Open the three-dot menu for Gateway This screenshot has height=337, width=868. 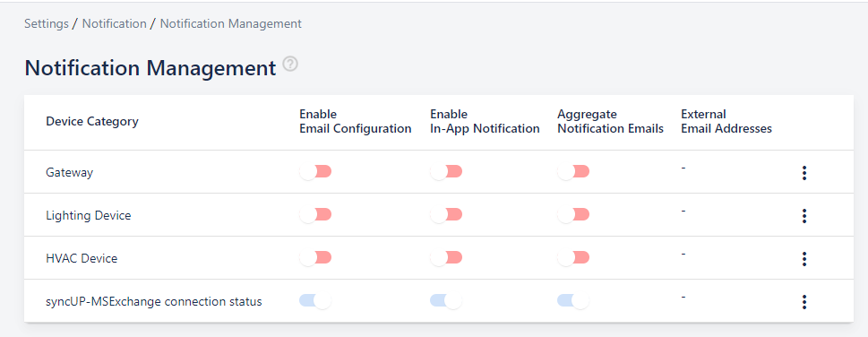[804, 173]
